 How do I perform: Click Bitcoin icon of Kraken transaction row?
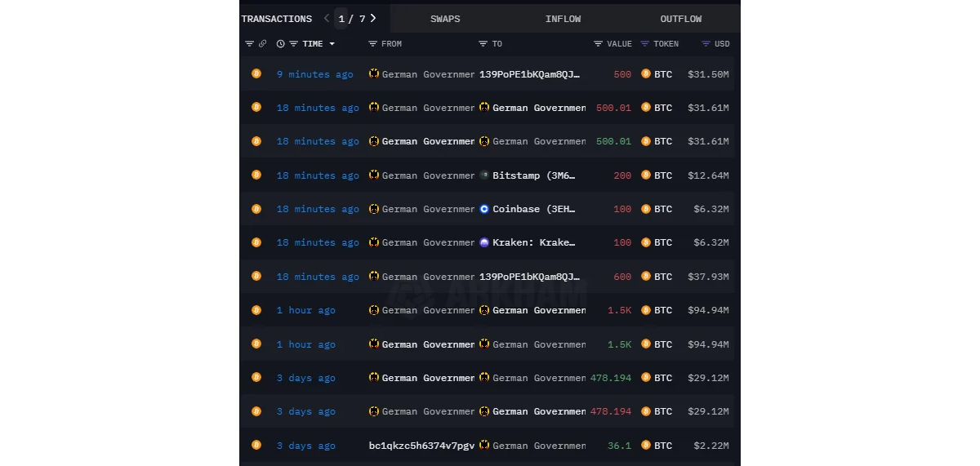256,242
